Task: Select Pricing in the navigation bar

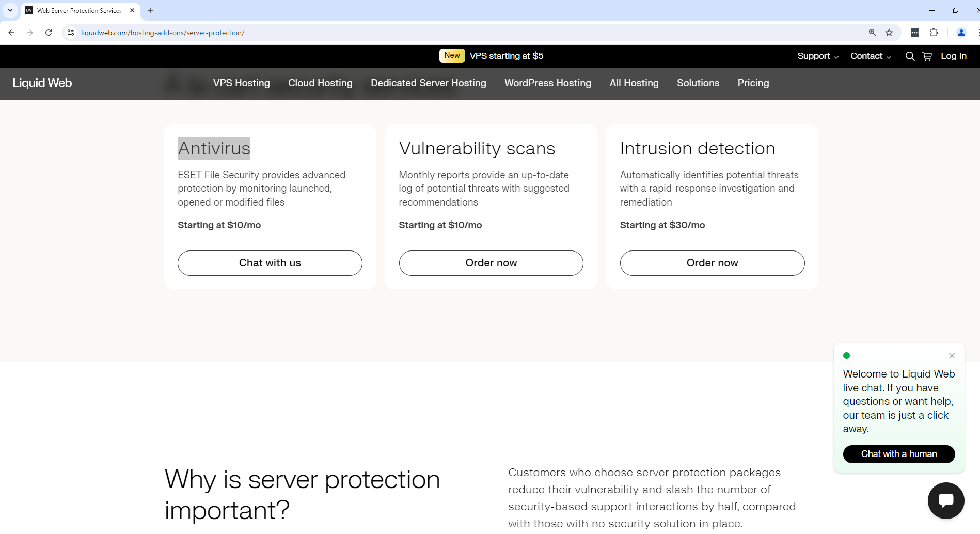Action: [753, 83]
